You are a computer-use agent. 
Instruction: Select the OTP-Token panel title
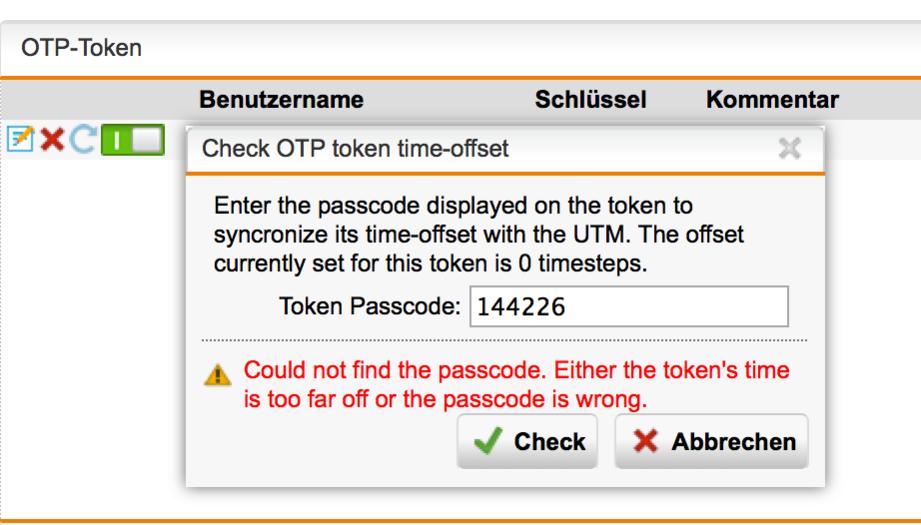82,48
